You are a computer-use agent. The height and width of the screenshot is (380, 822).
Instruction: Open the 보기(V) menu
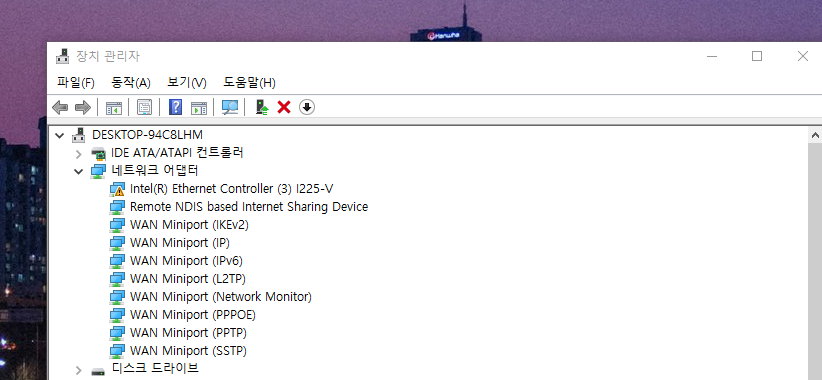[187, 82]
